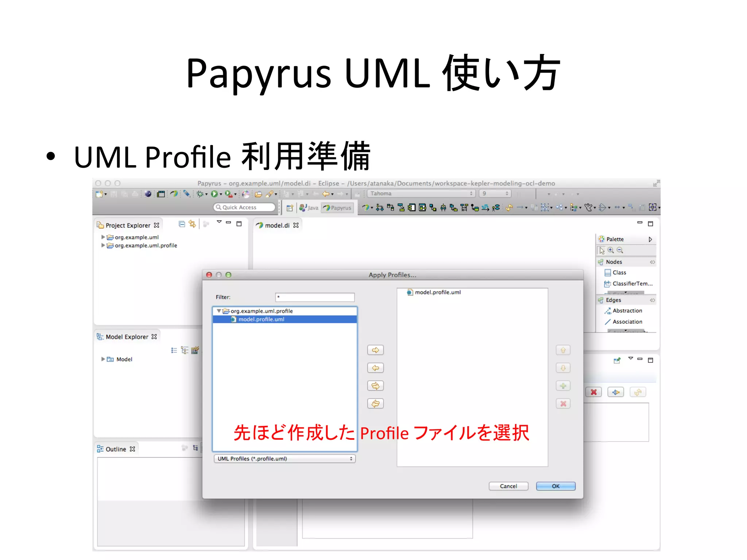Click the Quick Access search field
747x560 pixels.
point(244,207)
